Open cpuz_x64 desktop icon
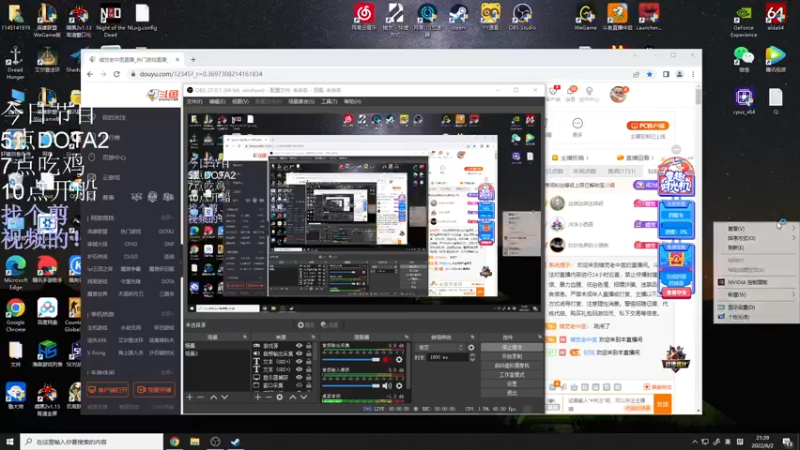Image resolution: width=800 pixels, height=450 pixels. coord(744,101)
